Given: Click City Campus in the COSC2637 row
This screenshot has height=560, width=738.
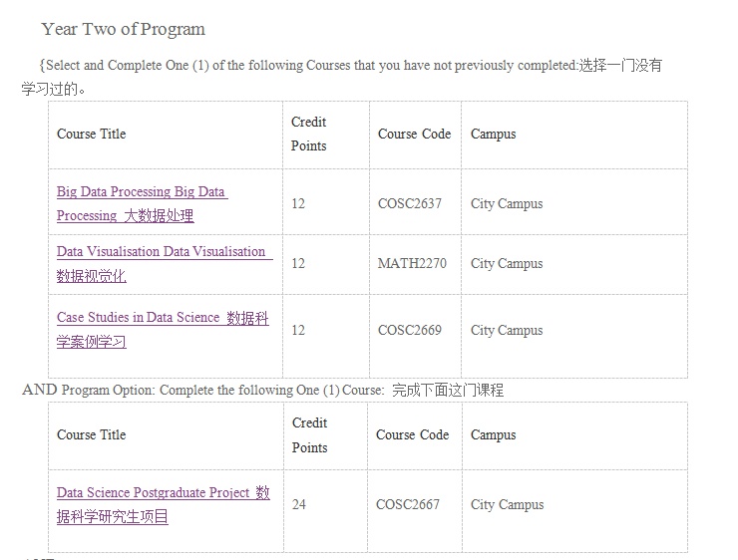Looking at the screenshot, I should coord(507,203).
